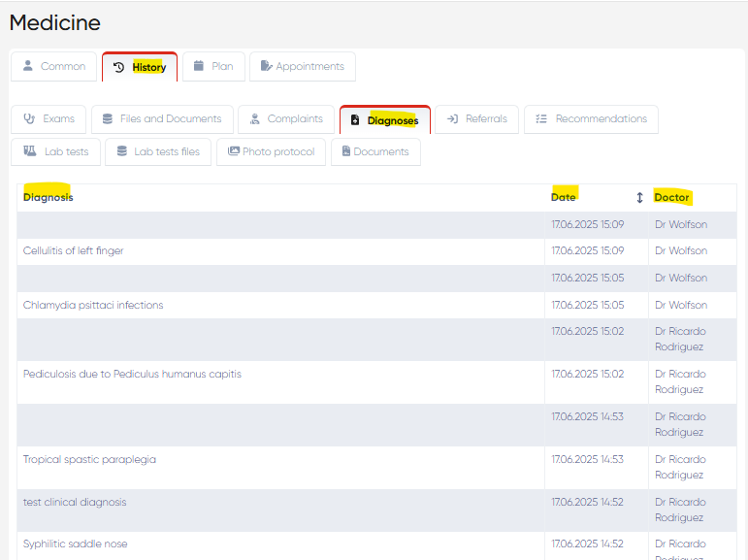Open the Appointments tab
Screen dimensions: 748x560
tap(302, 67)
